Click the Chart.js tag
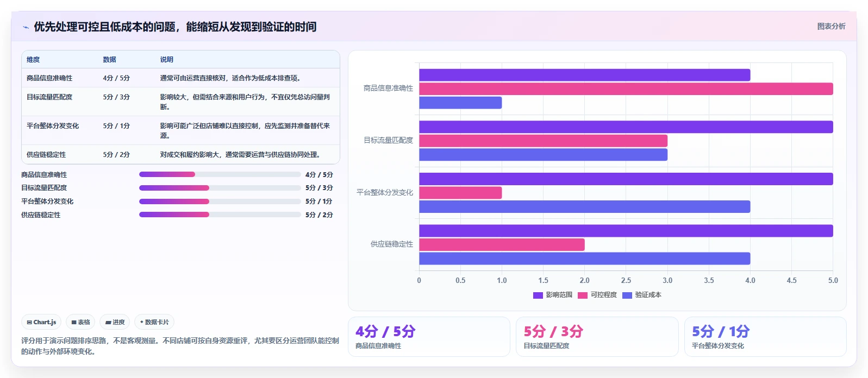Screen dimensions: 868x378 pyautogui.click(x=41, y=322)
